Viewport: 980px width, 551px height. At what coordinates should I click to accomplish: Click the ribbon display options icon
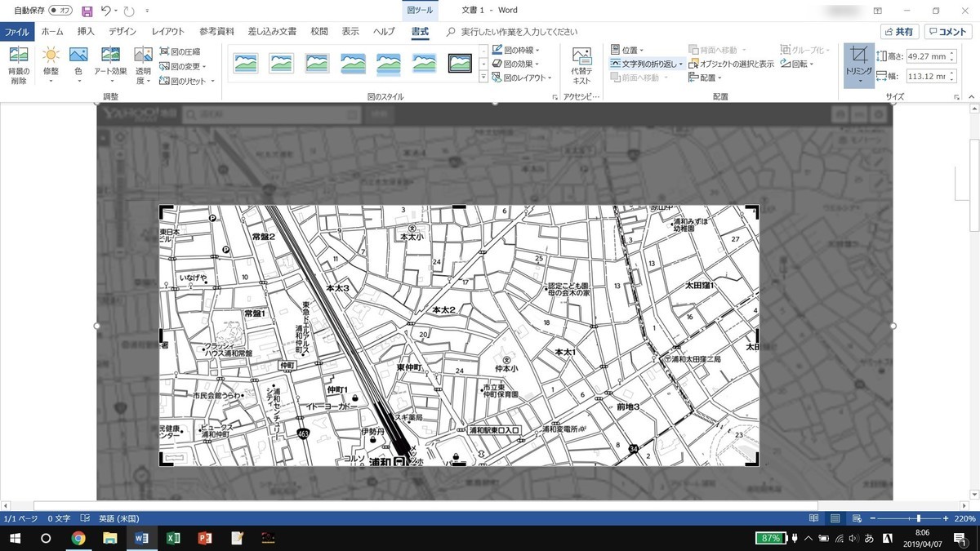(878, 11)
